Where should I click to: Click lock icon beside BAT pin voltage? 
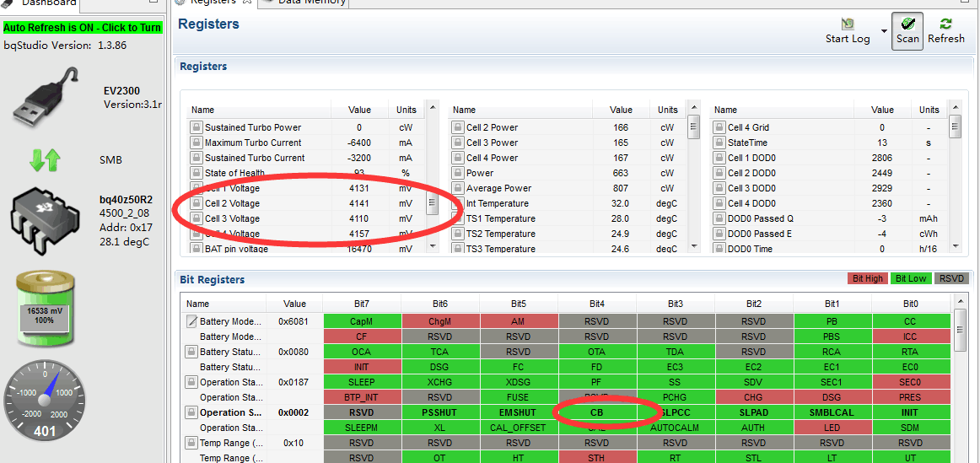[197, 249]
